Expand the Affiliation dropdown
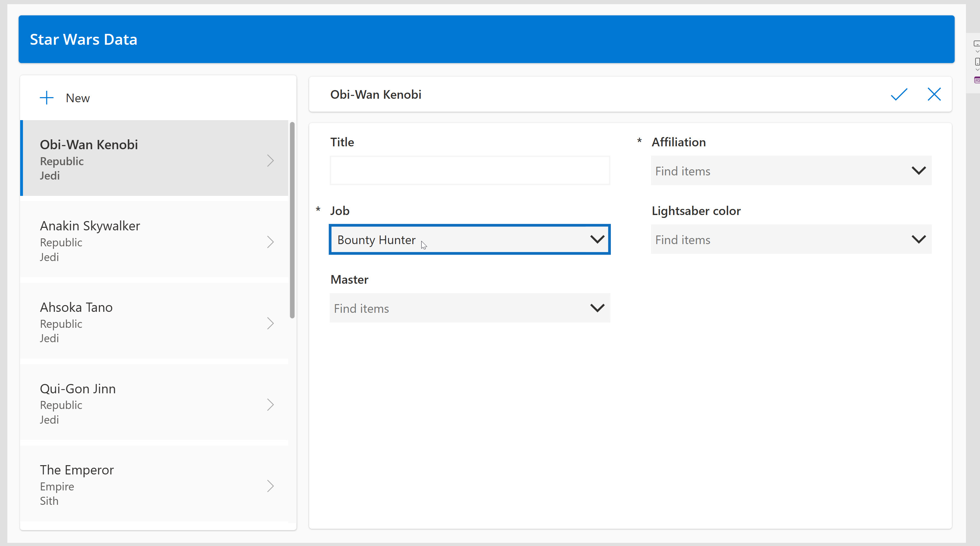The image size is (980, 546). [x=918, y=171]
